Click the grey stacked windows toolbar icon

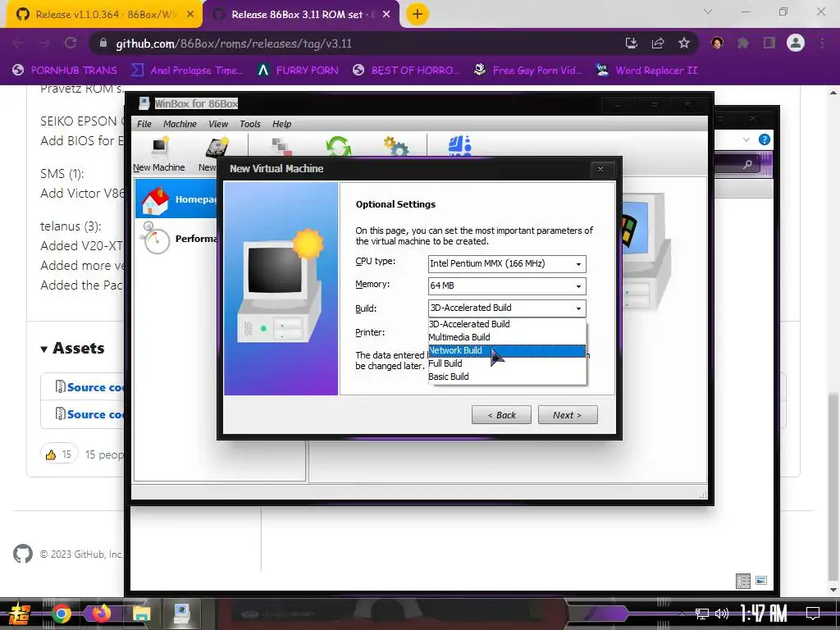click(x=281, y=146)
